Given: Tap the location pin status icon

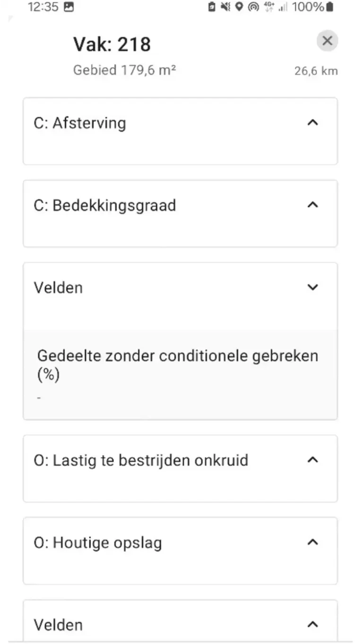Looking at the screenshot, I should click(x=239, y=7).
